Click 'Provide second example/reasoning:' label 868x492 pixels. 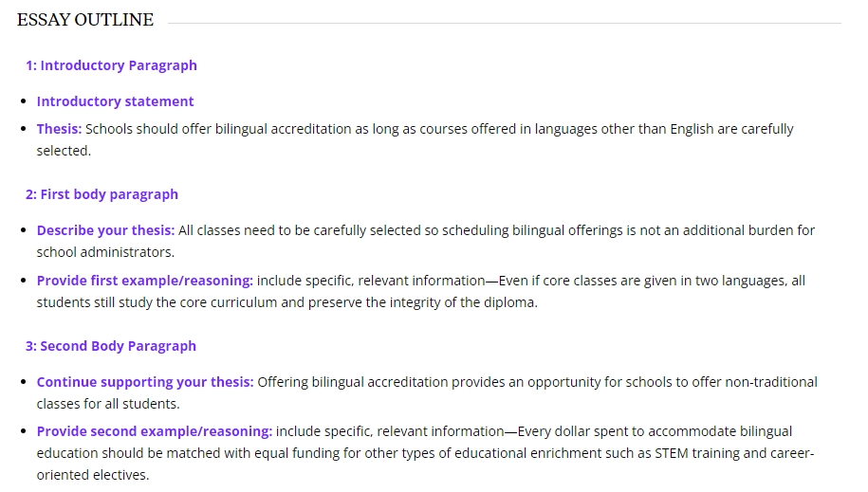click(x=155, y=431)
